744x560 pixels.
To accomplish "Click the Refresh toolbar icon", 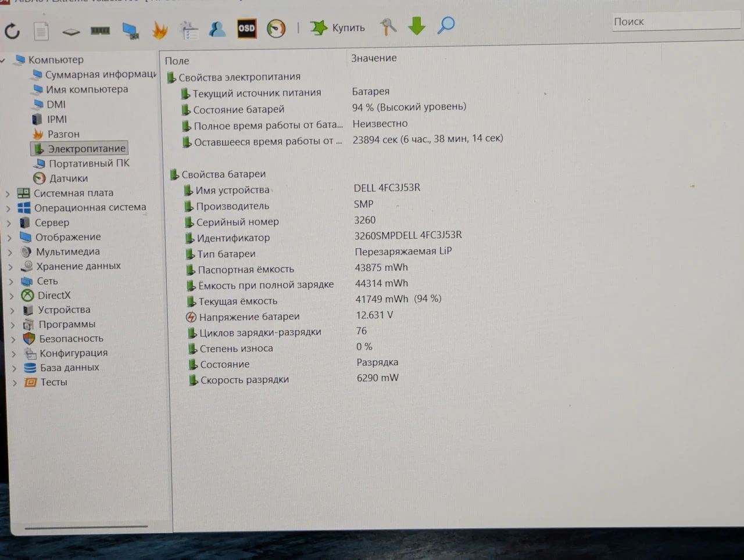I will [12, 31].
